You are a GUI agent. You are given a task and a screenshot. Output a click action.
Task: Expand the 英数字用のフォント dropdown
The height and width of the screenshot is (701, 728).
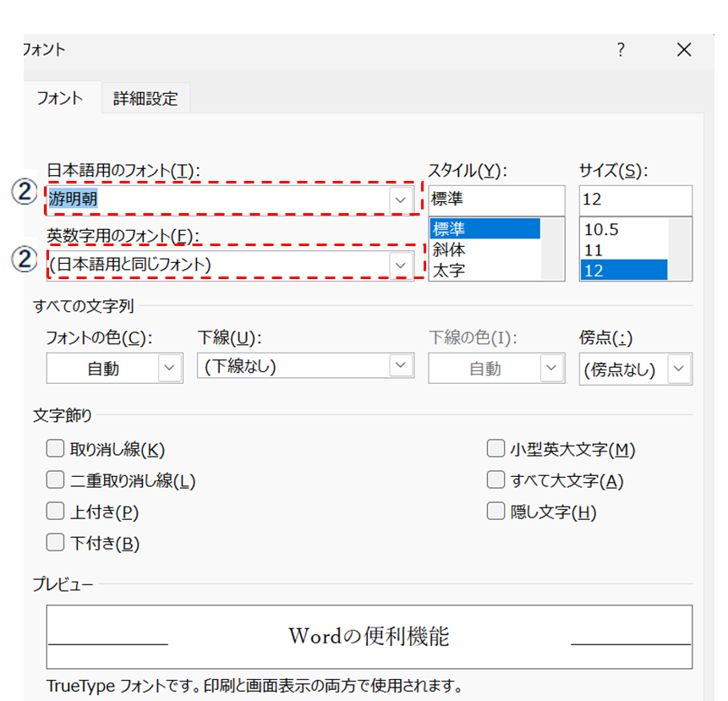coord(400,265)
